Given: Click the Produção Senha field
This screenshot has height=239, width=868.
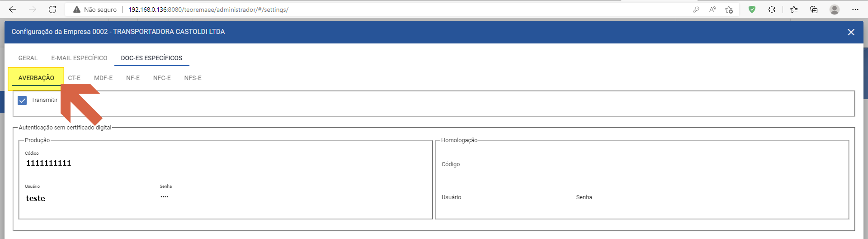Looking at the screenshot, I should tap(226, 196).
